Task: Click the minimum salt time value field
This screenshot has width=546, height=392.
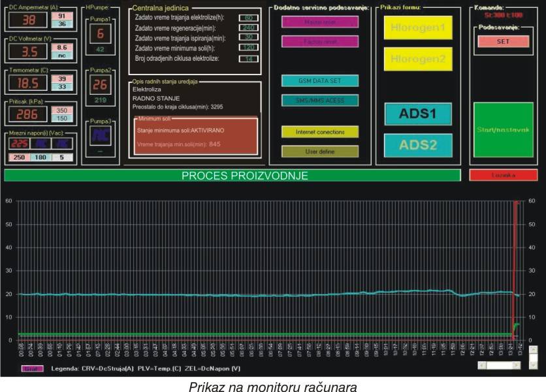Action: (248, 48)
